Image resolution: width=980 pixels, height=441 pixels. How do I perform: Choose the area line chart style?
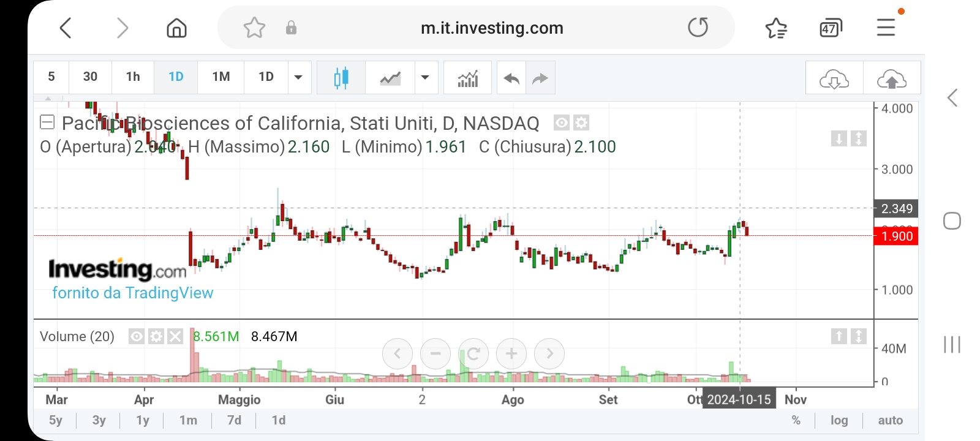coord(390,78)
